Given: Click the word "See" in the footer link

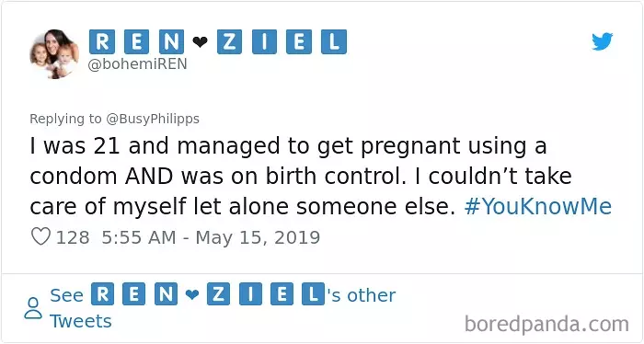Looking at the screenshot, I should (x=66, y=295).
